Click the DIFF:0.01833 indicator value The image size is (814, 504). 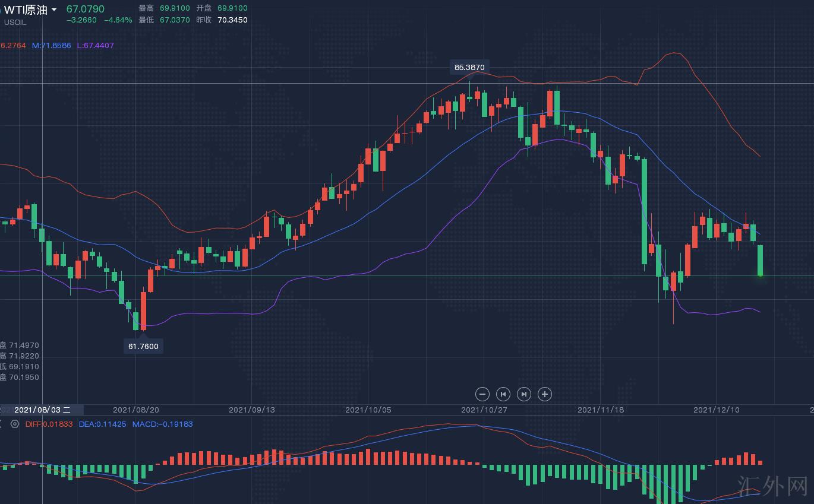pos(49,424)
